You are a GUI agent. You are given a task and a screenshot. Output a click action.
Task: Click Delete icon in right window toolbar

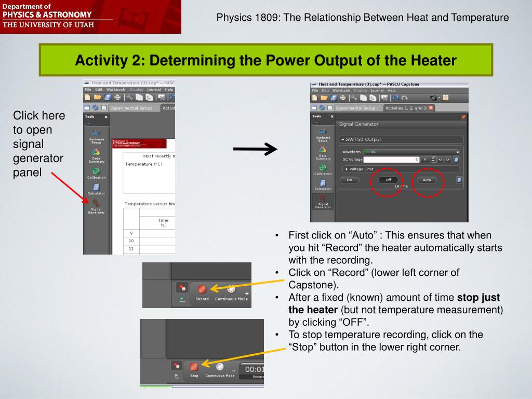(x=384, y=98)
